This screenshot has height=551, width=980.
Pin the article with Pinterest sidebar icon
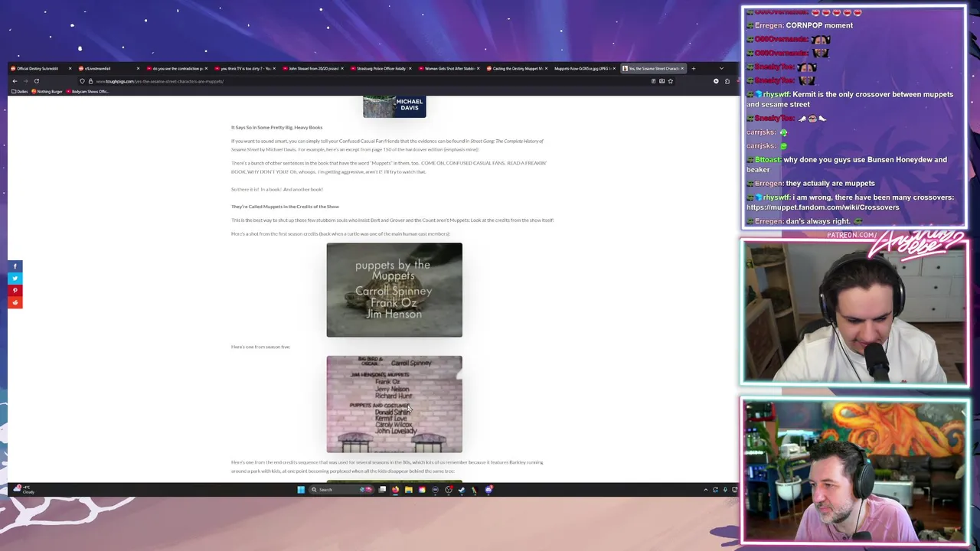pyautogui.click(x=15, y=291)
